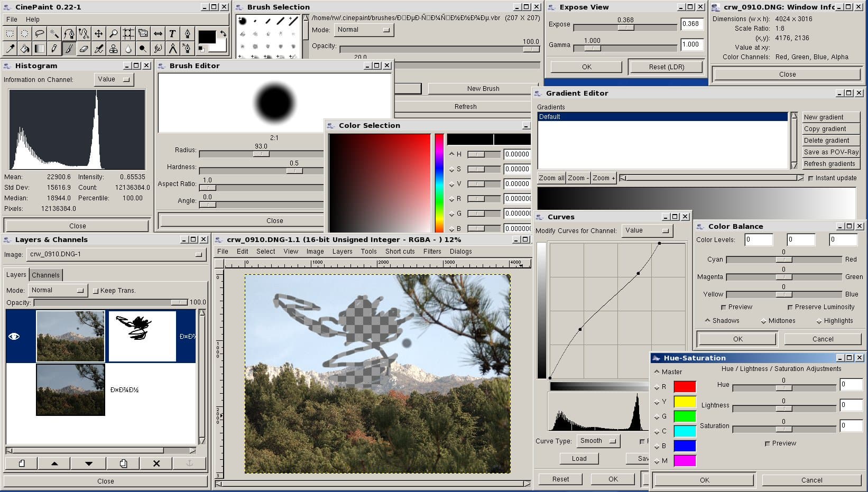Open the Dialogs menu in image window

[x=461, y=252]
